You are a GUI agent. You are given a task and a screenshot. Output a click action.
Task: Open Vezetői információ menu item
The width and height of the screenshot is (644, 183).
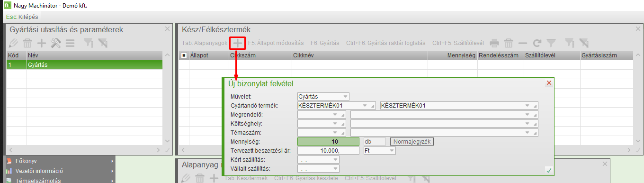39,171
